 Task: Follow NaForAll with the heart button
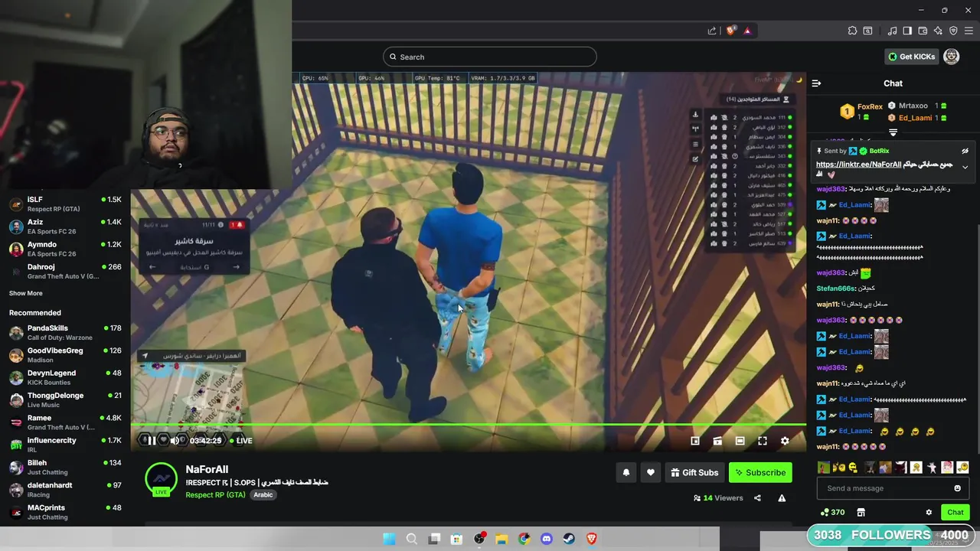click(651, 473)
